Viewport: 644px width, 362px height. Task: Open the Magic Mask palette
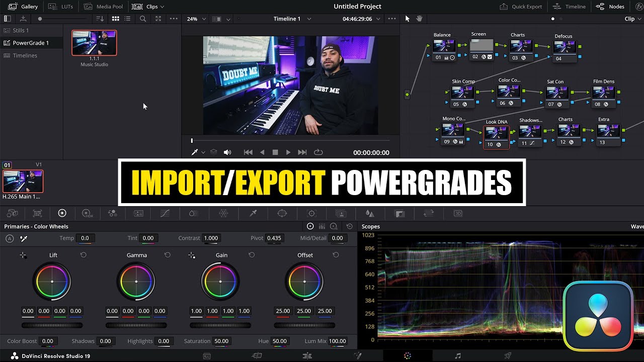(x=341, y=214)
